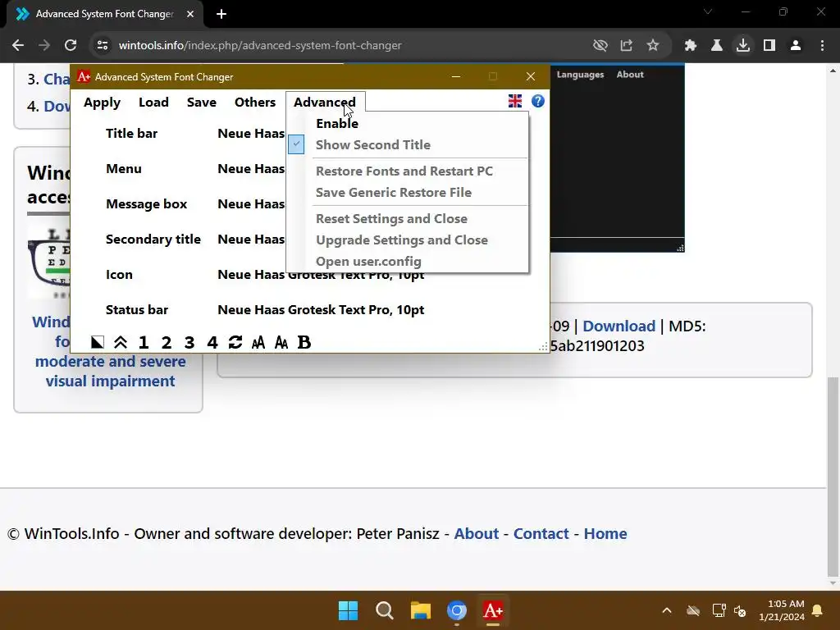Click About in the dark background window
840x630 pixels.
(630, 75)
